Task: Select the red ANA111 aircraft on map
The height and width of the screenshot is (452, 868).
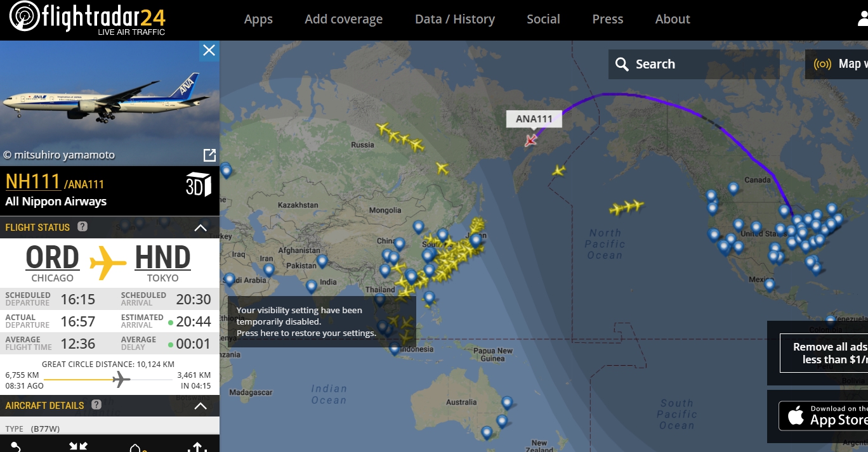Action: click(x=530, y=140)
